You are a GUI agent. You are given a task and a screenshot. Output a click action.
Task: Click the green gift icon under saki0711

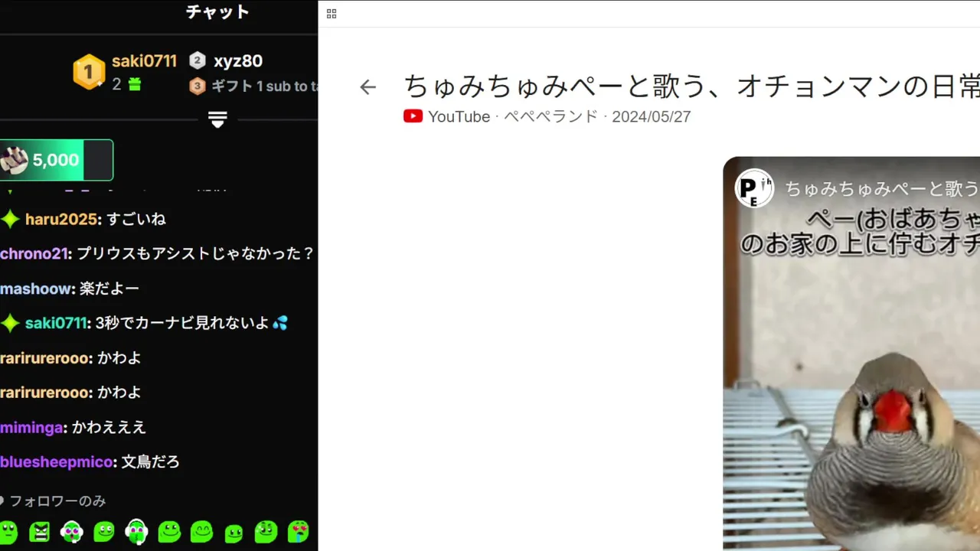135,84
